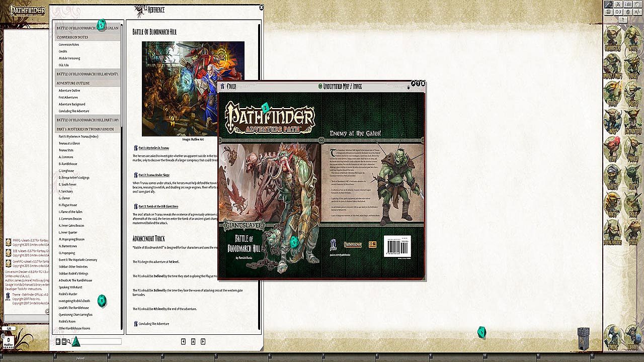
Task: Select H. Plague House entry
Action: click(68, 205)
